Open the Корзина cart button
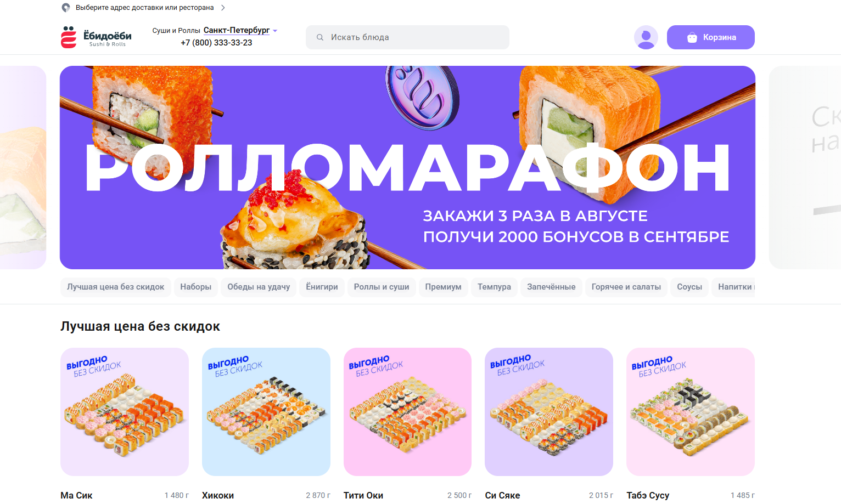The image size is (841, 504). (x=711, y=37)
